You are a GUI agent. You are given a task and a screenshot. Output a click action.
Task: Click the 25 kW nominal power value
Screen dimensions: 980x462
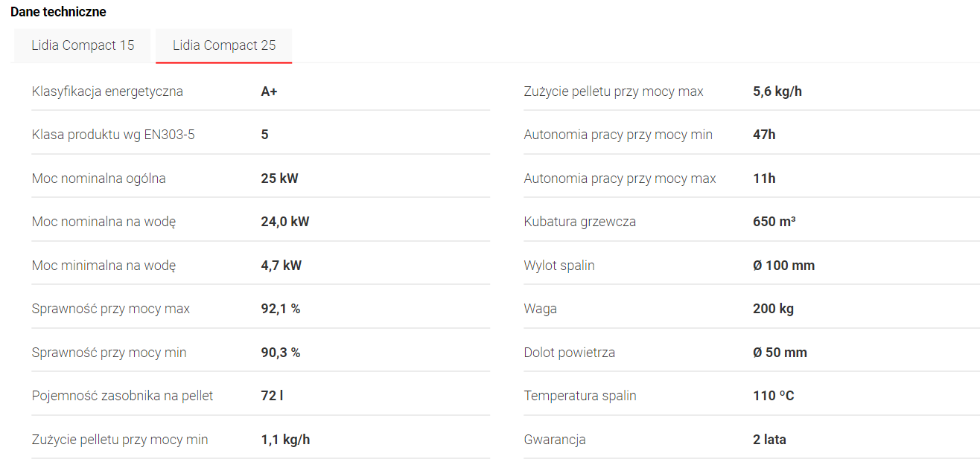click(x=279, y=179)
